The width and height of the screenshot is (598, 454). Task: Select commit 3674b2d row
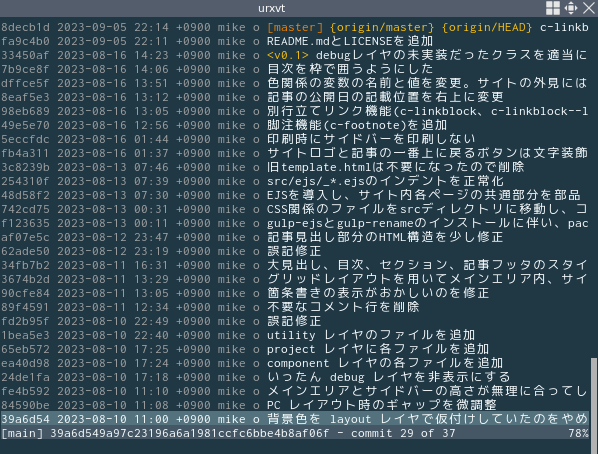click(294, 279)
